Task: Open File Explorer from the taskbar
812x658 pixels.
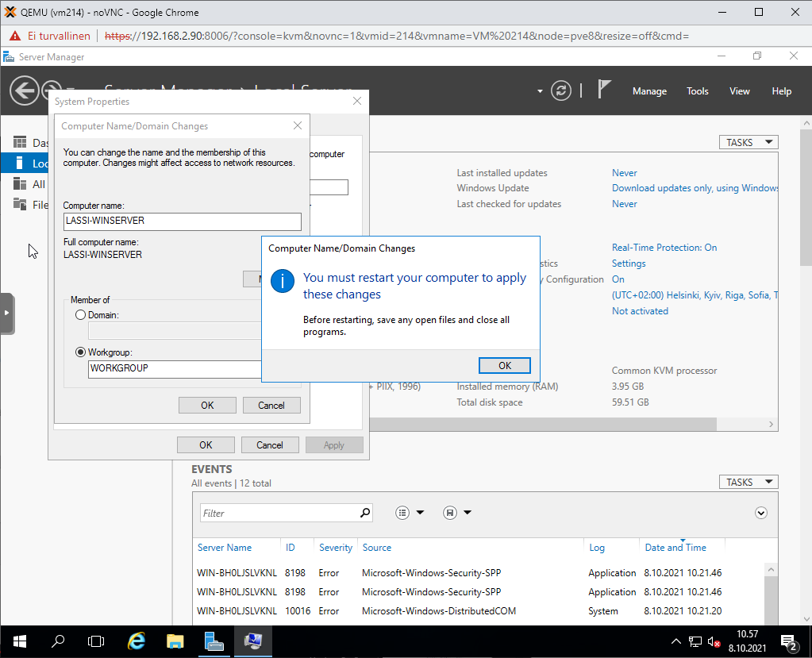Action: coord(175,641)
